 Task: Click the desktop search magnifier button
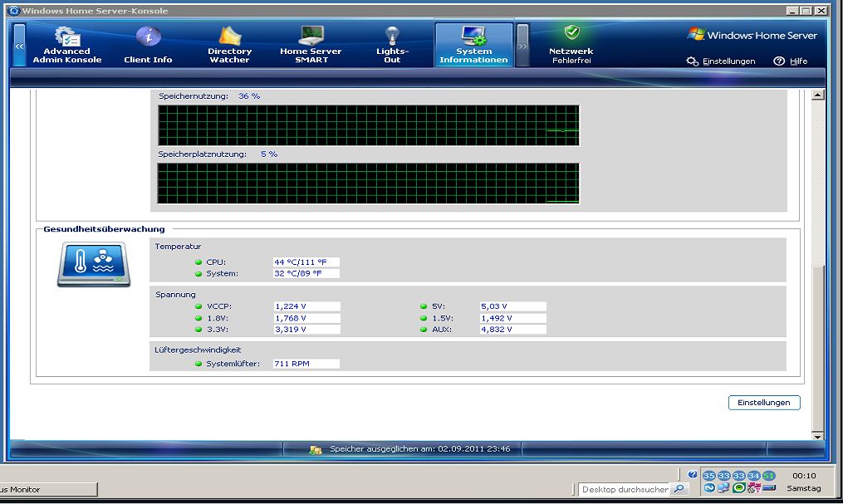coord(679,490)
